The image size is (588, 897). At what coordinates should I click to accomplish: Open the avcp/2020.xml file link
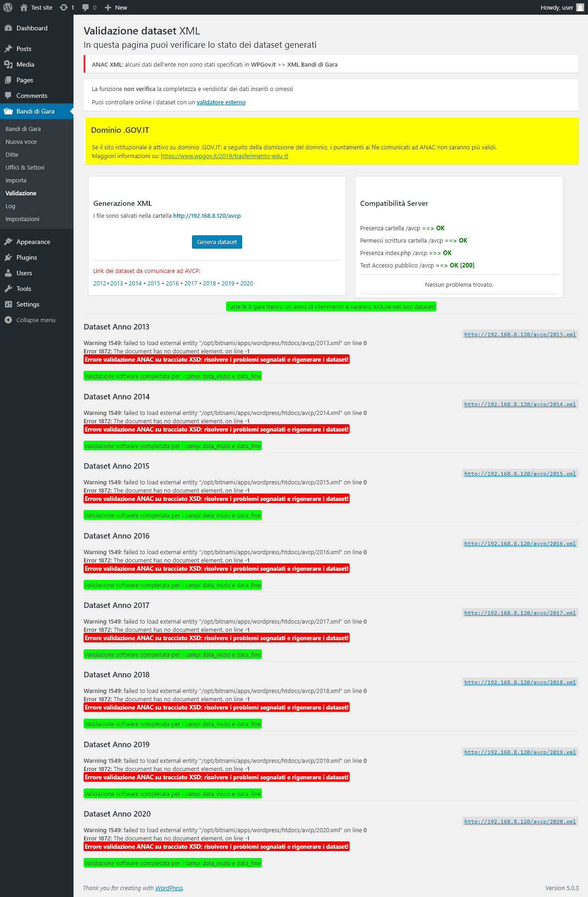pyautogui.click(x=520, y=822)
